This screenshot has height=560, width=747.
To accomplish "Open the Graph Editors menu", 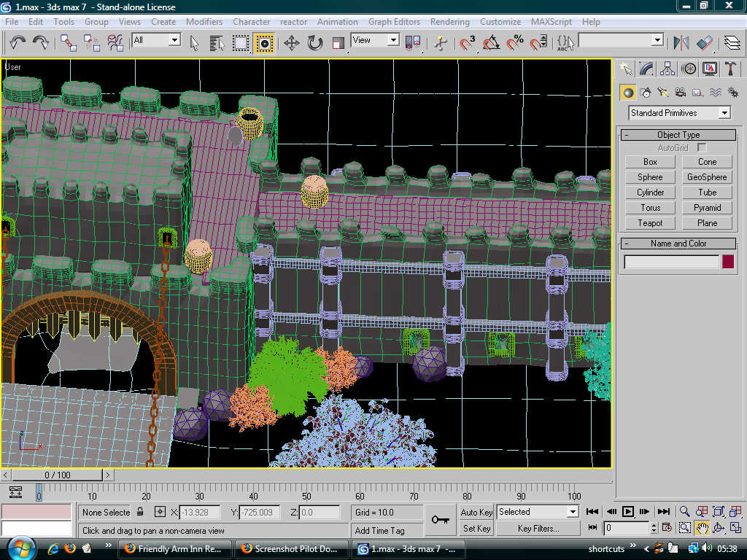I will tap(394, 22).
